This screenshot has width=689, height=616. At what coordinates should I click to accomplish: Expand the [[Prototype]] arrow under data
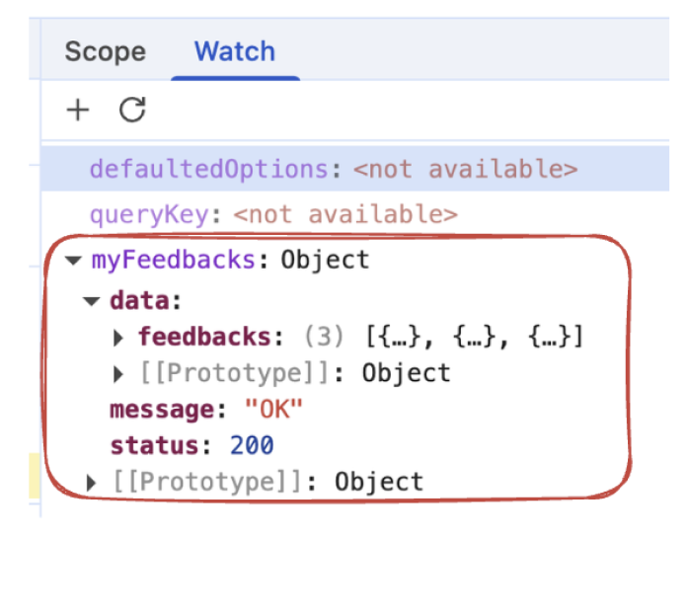click(x=119, y=374)
